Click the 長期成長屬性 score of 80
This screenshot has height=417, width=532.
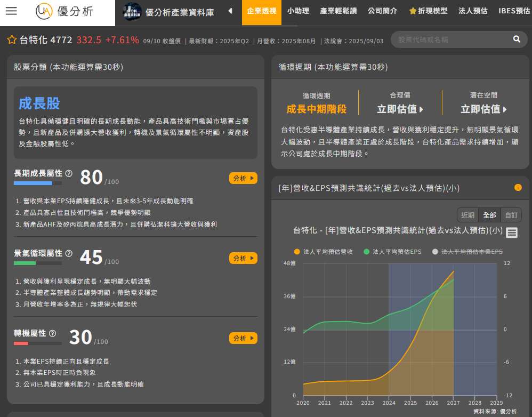click(x=91, y=177)
